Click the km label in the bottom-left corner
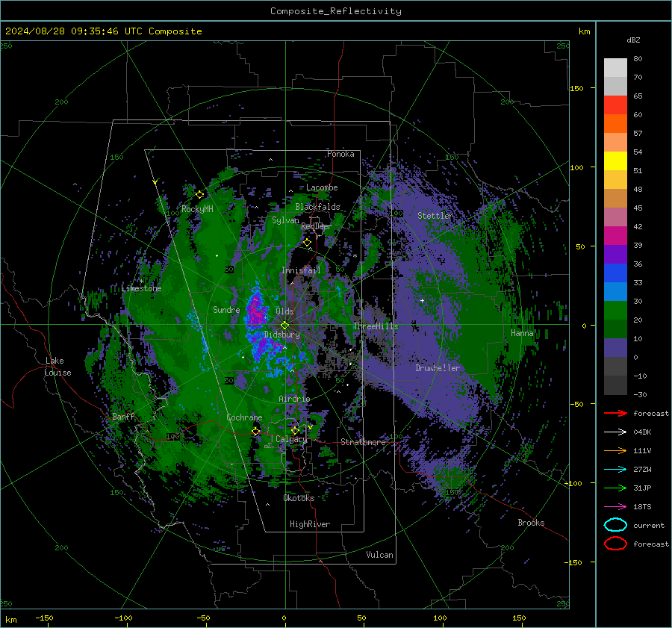Screen dimensions: 672x628 pyautogui.click(x=11, y=620)
